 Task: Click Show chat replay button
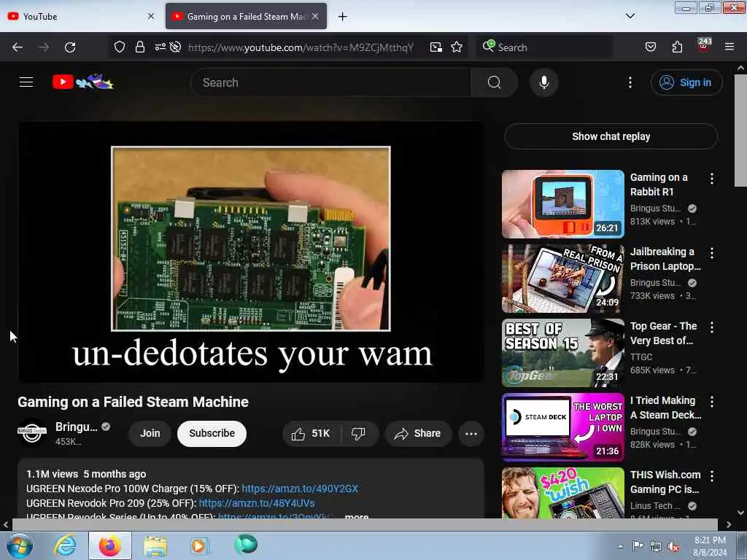point(611,136)
